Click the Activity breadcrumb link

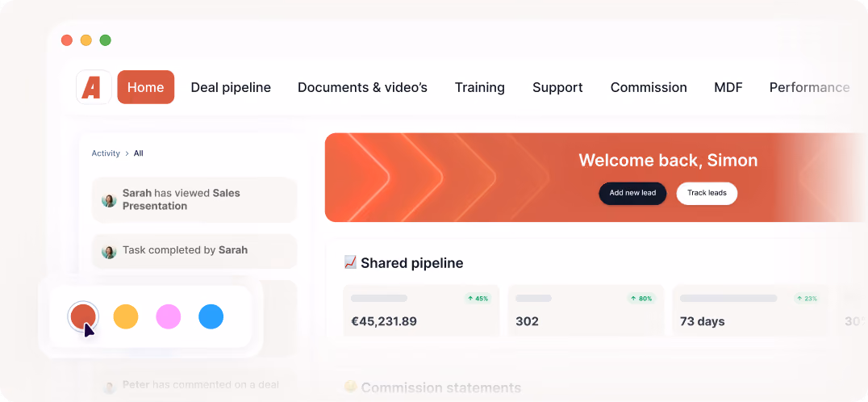106,153
